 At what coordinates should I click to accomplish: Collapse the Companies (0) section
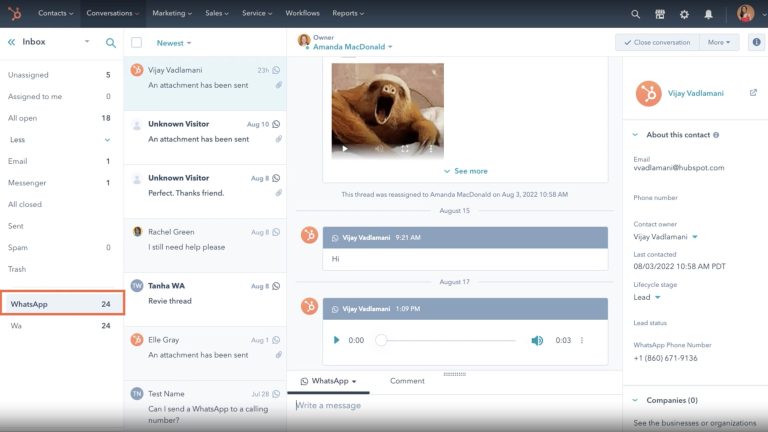coord(635,400)
